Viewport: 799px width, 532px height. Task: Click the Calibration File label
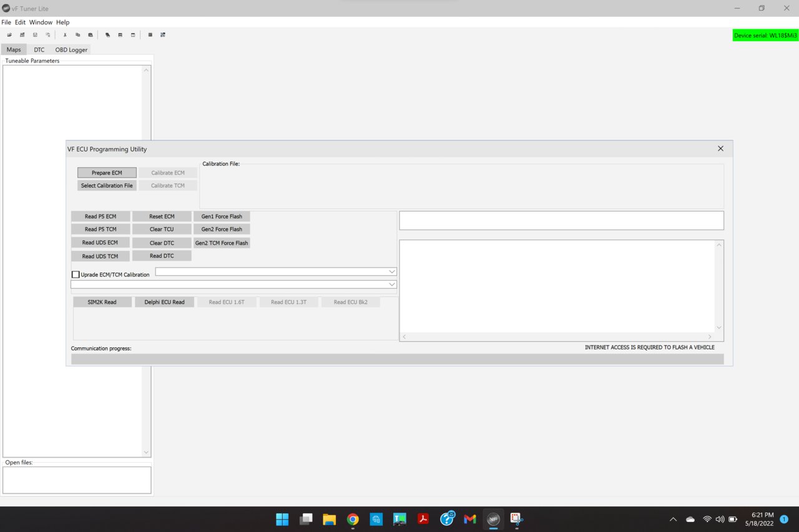pos(221,164)
